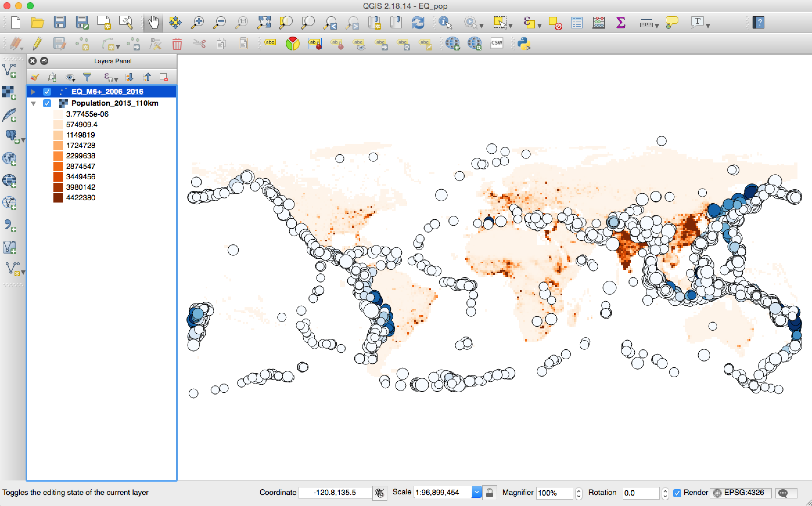The height and width of the screenshot is (506, 812).
Task: Open the Identify Features tool
Action: click(x=445, y=23)
